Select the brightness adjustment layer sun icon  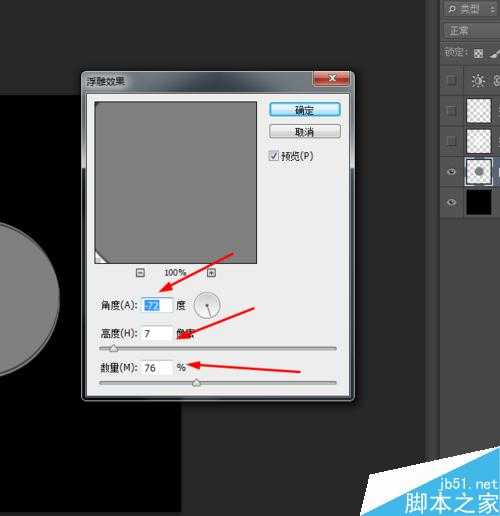click(478, 80)
